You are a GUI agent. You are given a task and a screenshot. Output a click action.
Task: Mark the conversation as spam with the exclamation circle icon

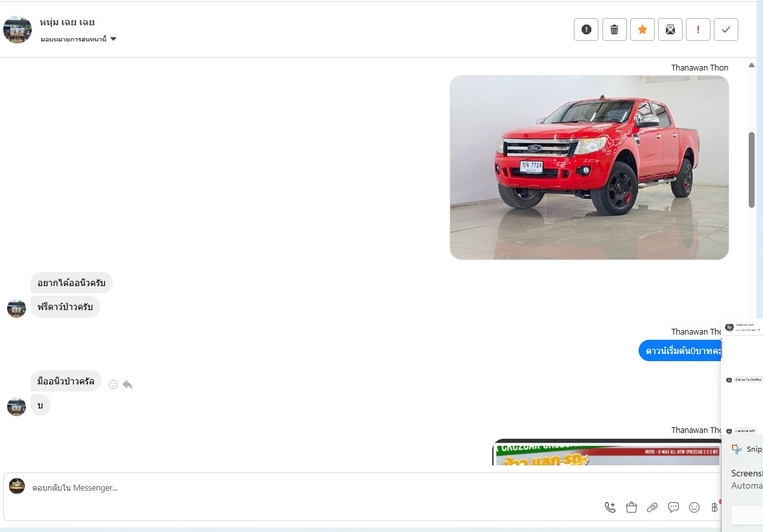coord(586,30)
